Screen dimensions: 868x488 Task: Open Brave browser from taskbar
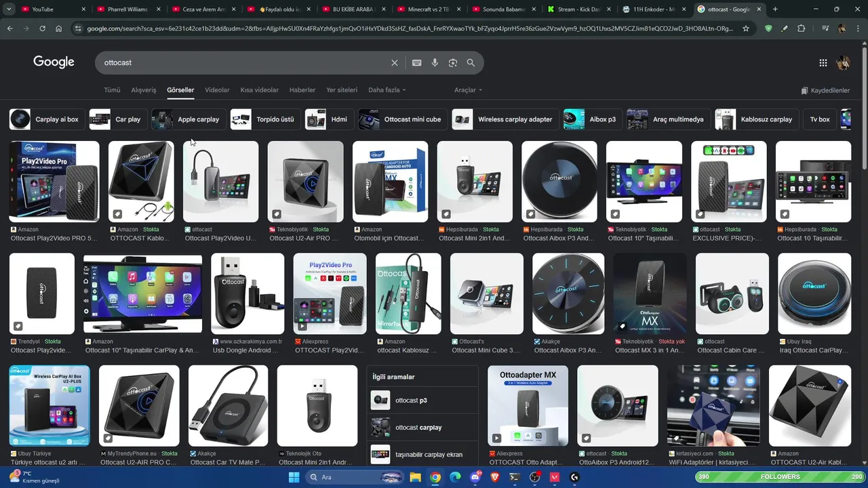[494, 477]
